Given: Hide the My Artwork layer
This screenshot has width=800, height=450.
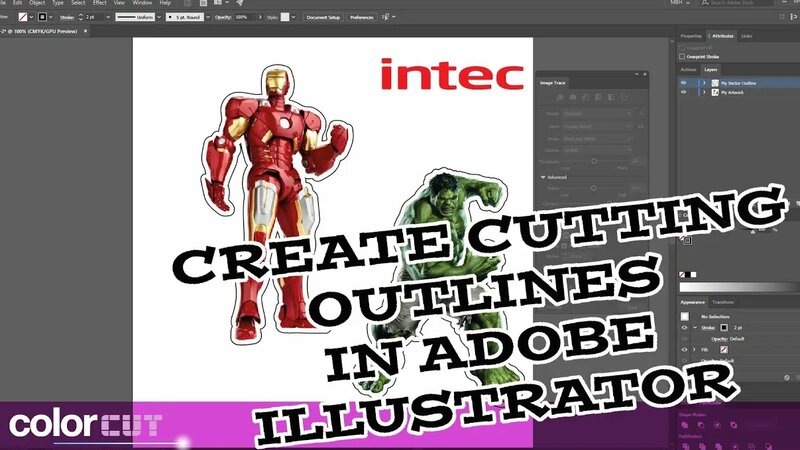Looking at the screenshot, I should pyautogui.click(x=684, y=92).
